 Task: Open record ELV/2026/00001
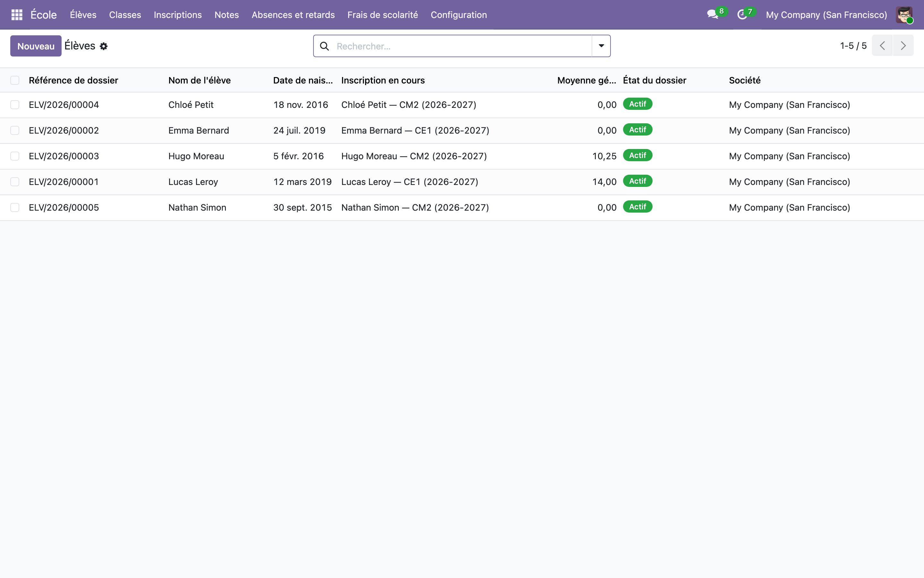pyautogui.click(x=64, y=181)
